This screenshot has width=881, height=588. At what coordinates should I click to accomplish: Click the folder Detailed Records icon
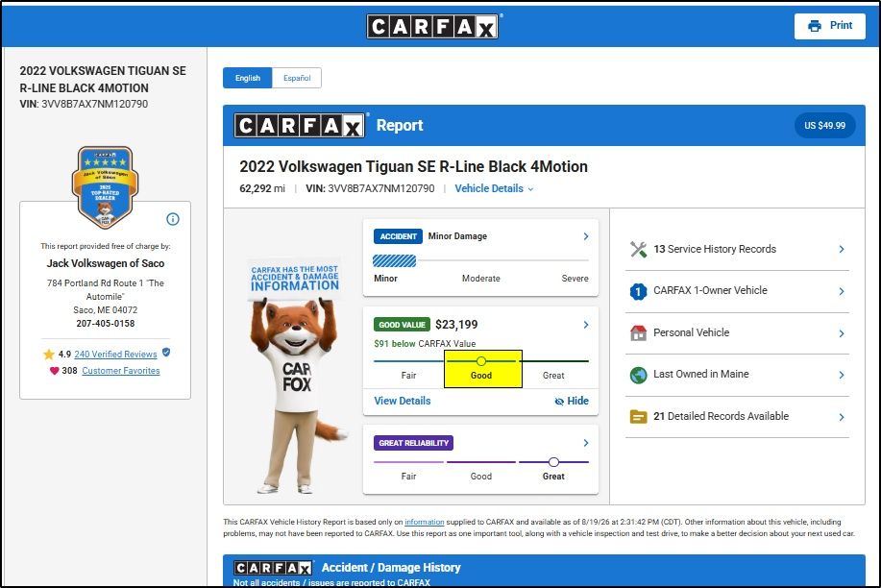638,417
